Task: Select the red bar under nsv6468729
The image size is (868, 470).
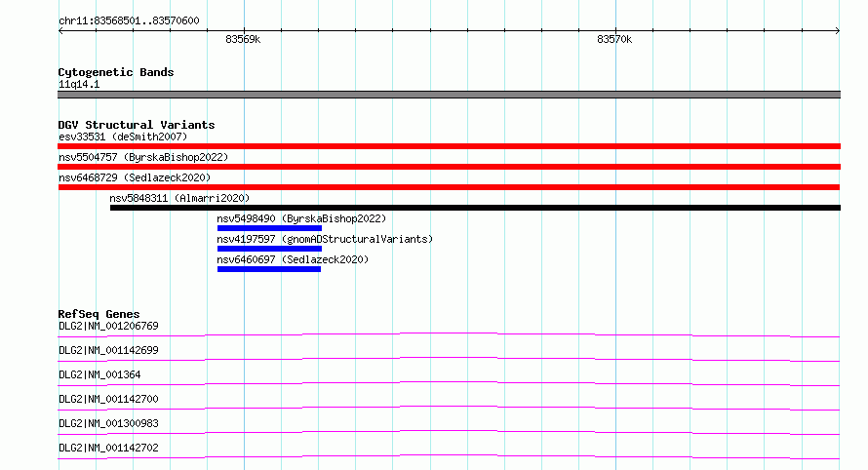Action: tap(449, 187)
